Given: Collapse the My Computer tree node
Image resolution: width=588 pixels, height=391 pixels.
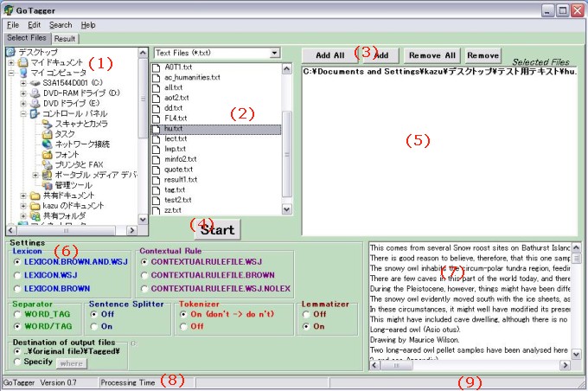Looking at the screenshot, I should click(x=11, y=73).
